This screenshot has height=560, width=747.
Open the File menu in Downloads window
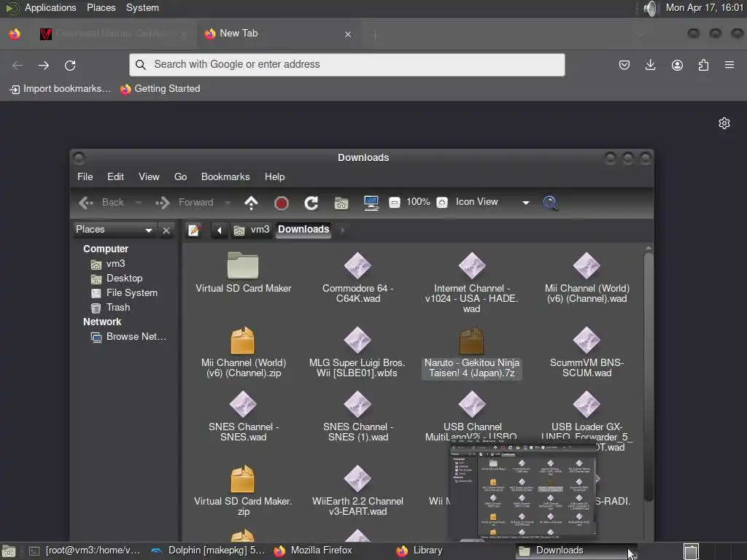point(85,176)
